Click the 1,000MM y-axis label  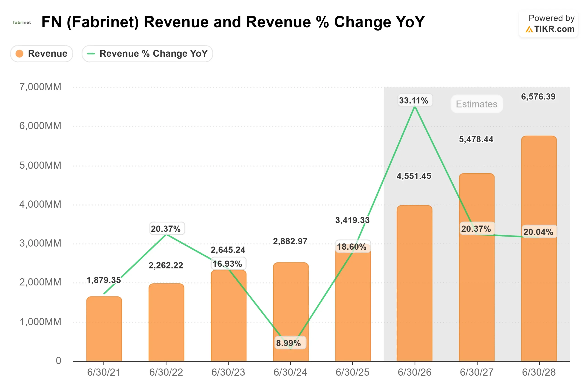[x=40, y=322]
